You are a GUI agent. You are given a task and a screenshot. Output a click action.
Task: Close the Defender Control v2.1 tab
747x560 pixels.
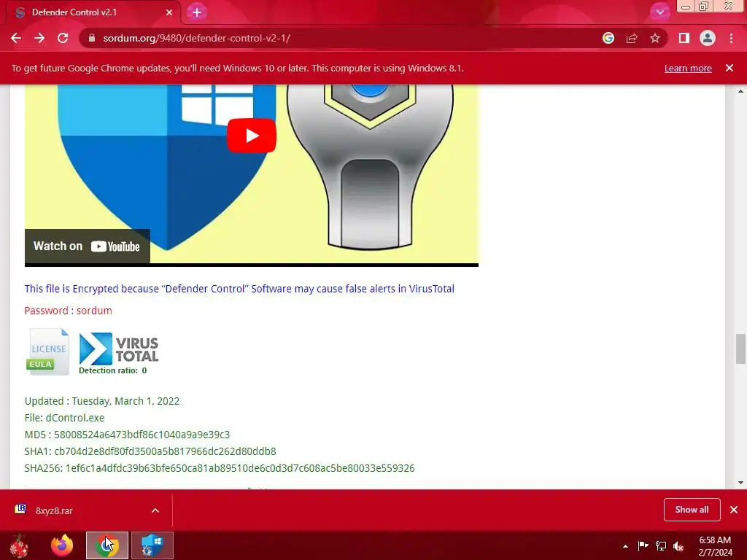pyautogui.click(x=169, y=12)
